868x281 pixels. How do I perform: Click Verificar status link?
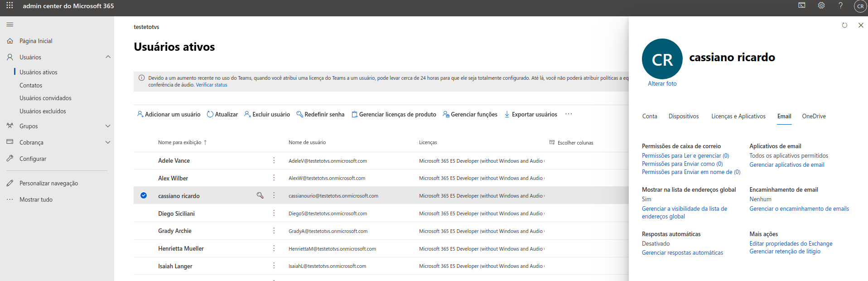point(212,85)
